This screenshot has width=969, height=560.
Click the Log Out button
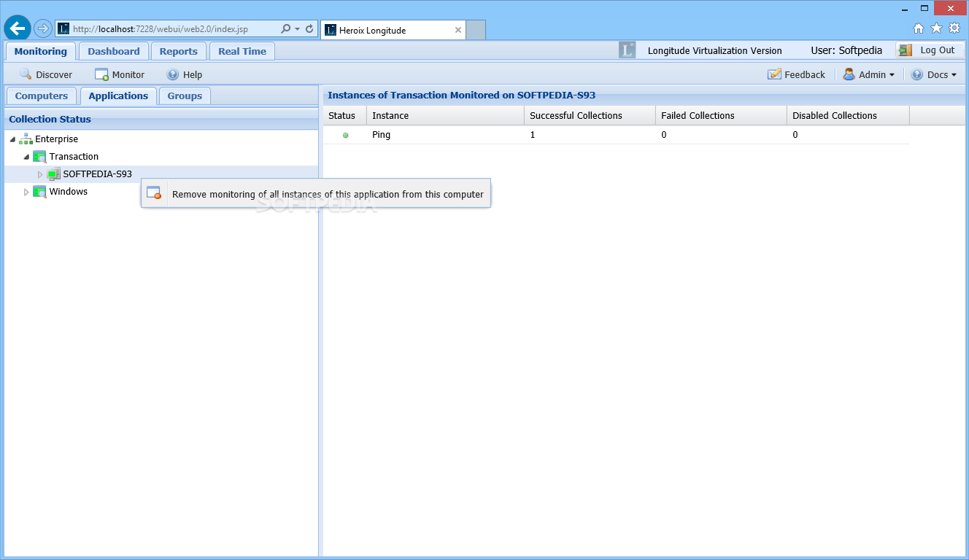point(930,50)
